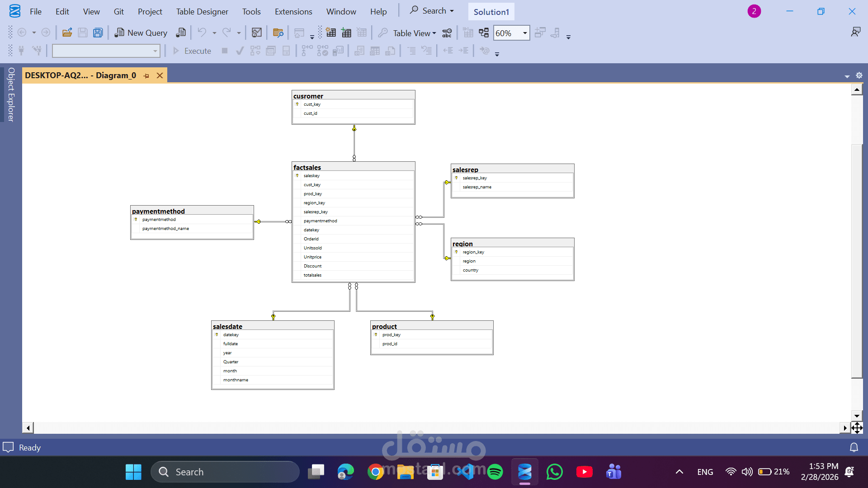This screenshot has height=488, width=868.
Task: Click the feedback person icon
Action: tap(855, 32)
